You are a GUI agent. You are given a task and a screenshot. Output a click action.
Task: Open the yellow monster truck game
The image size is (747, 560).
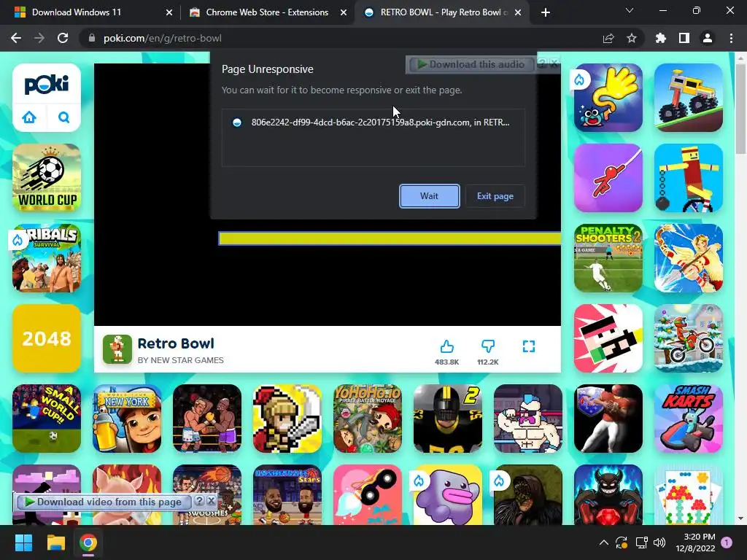(x=689, y=98)
